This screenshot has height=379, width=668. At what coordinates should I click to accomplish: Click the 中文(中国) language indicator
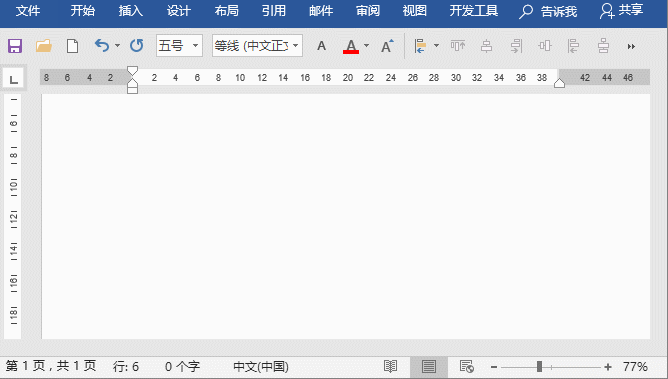click(x=261, y=367)
